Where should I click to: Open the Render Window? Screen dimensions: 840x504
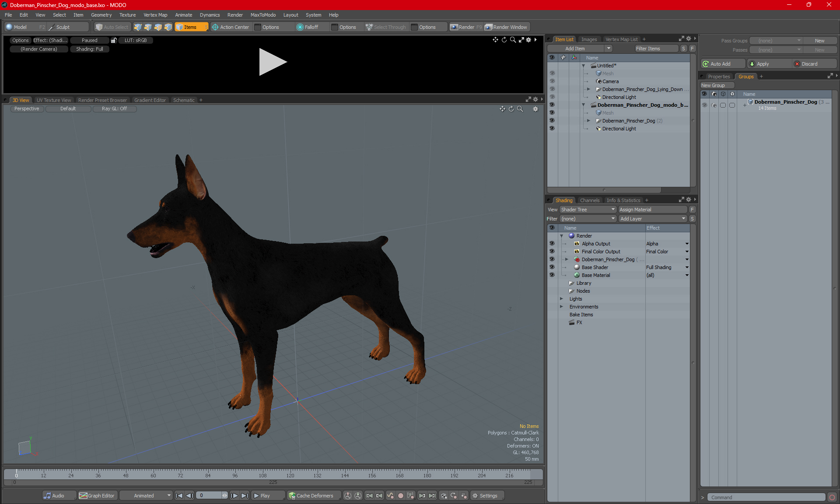point(507,27)
